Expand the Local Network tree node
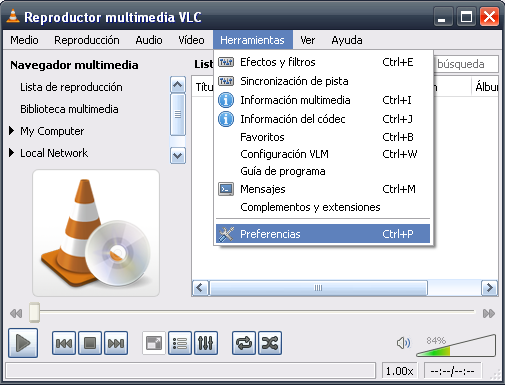505x385 pixels. [x=12, y=153]
